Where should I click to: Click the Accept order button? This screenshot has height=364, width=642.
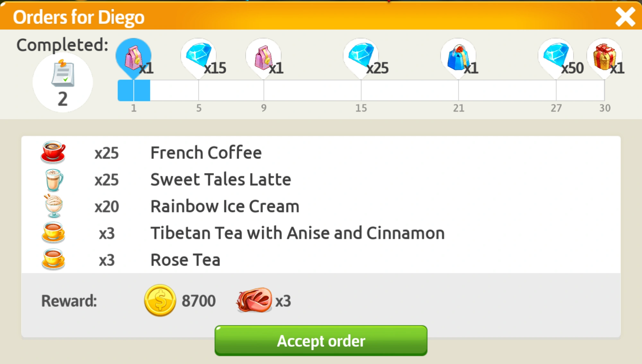point(321,341)
